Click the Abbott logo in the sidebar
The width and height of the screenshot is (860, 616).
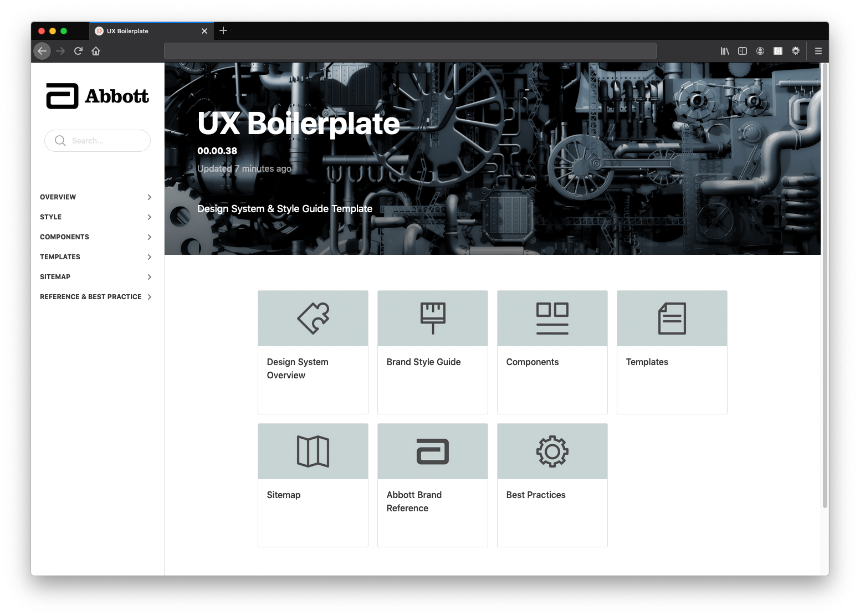(x=97, y=95)
